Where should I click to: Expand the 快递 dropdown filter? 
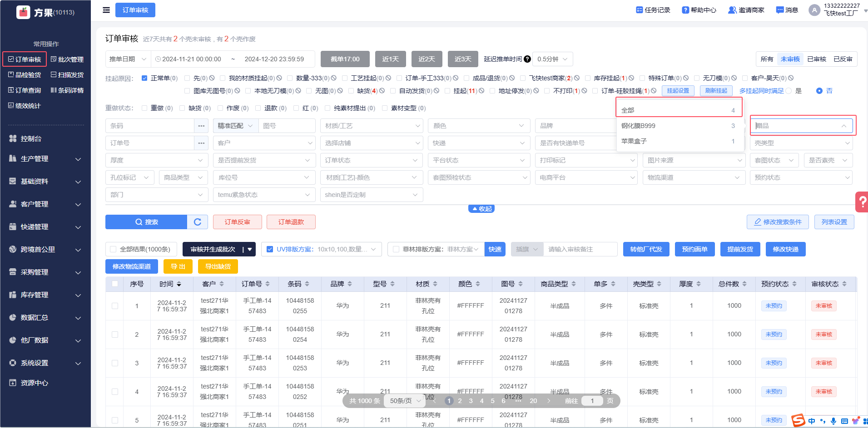coord(479,143)
